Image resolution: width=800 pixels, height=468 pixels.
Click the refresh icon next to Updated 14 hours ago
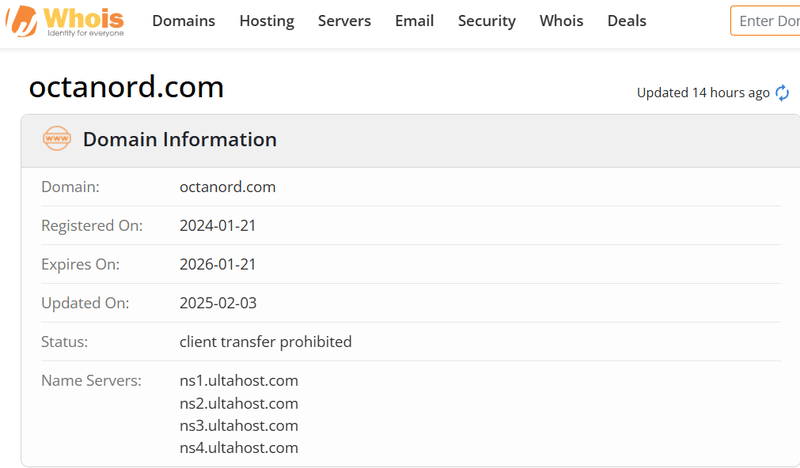[x=782, y=93]
